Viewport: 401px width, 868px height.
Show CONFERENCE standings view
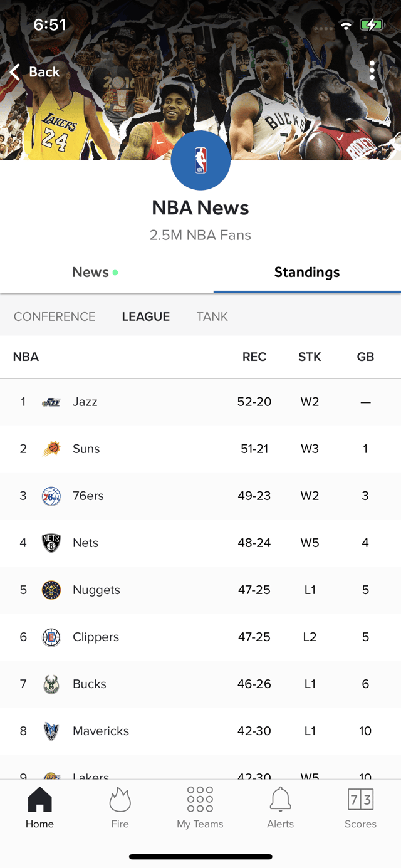click(55, 316)
